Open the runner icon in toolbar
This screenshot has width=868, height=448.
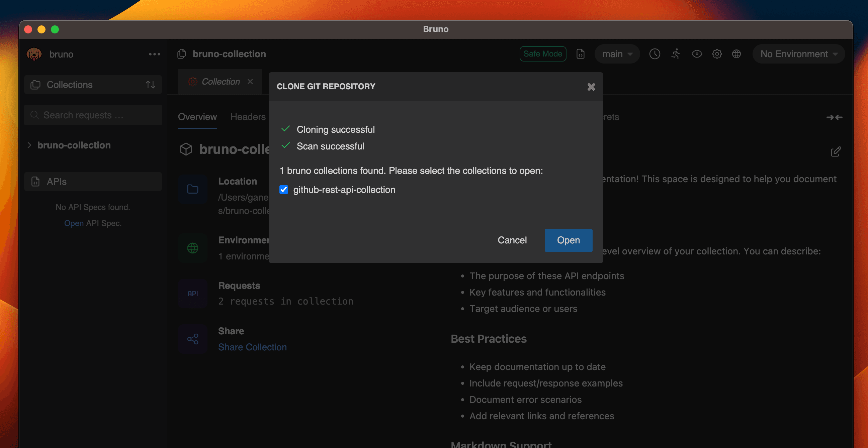[x=676, y=54]
